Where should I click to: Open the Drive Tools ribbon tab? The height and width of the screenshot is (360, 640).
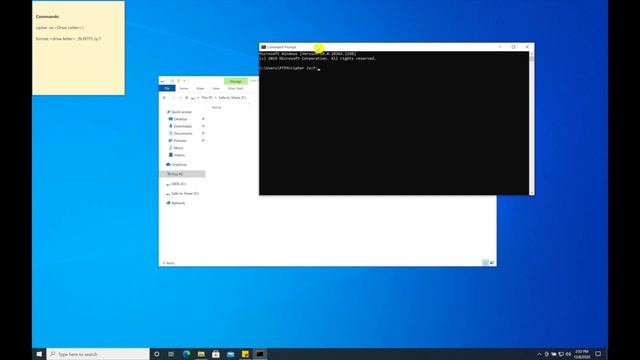tap(236, 88)
